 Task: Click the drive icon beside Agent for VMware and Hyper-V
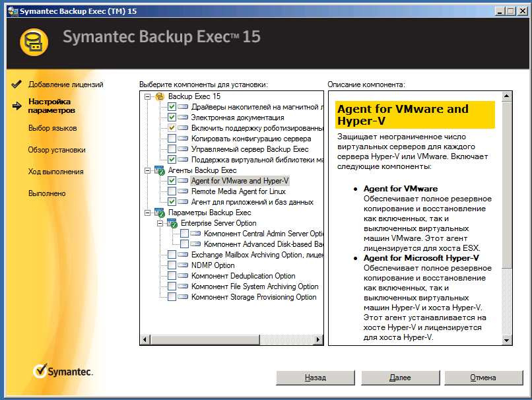(x=183, y=181)
